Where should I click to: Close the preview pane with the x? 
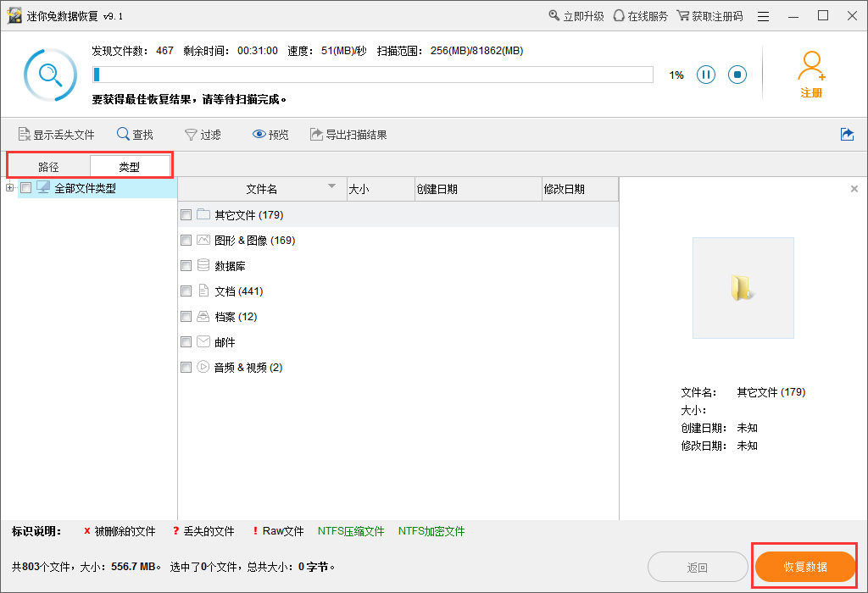[854, 189]
